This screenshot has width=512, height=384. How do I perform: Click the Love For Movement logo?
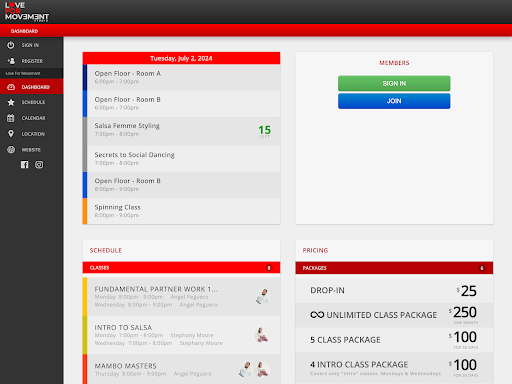[x=27, y=12]
